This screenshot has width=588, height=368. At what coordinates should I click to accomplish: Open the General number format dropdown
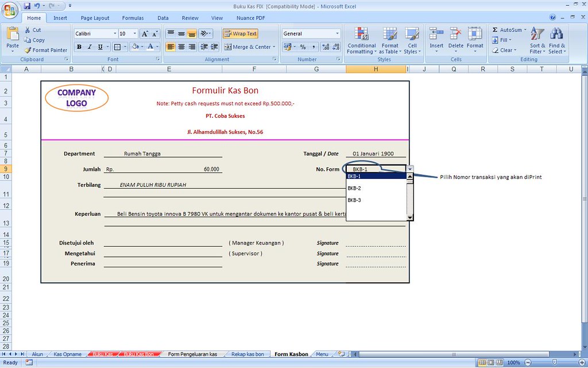[337, 34]
